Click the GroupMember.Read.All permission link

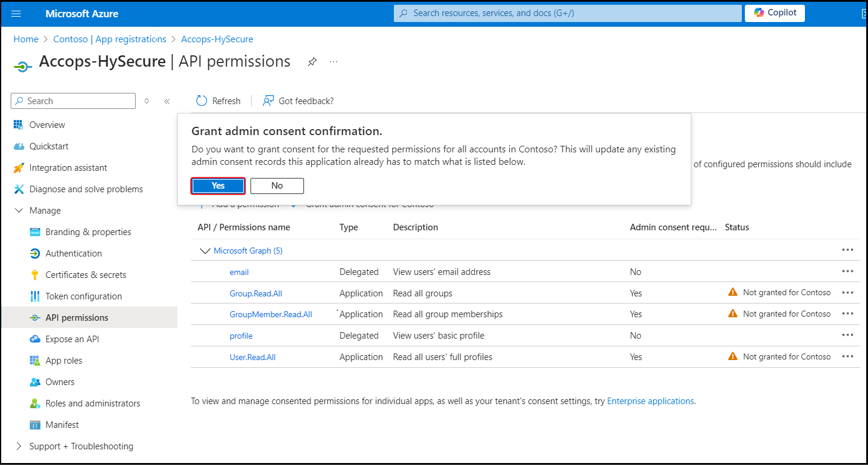click(x=271, y=314)
